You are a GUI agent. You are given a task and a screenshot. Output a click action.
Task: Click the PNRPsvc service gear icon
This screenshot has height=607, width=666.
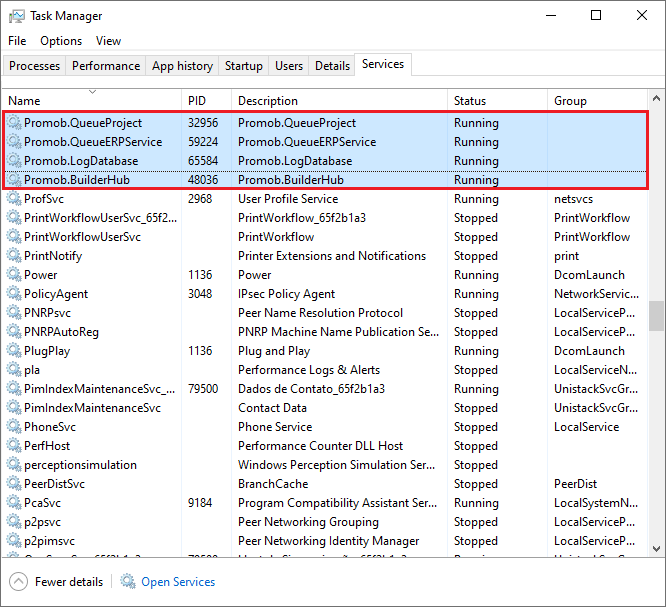click(x=14, y=313)
